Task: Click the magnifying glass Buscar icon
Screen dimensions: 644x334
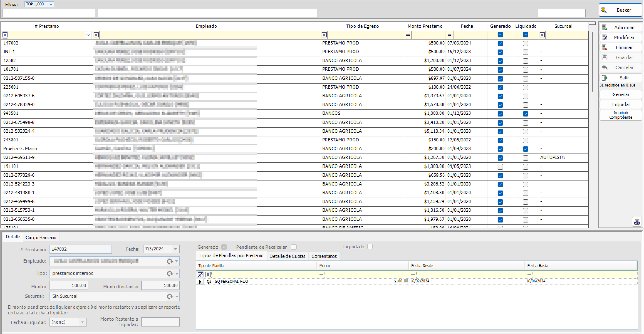Action: pos(604,10)
